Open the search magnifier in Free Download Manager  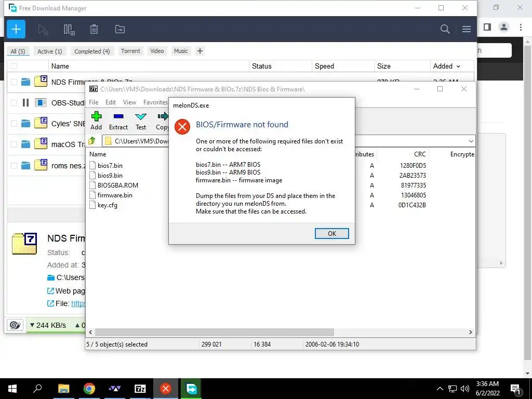[445, 29]
